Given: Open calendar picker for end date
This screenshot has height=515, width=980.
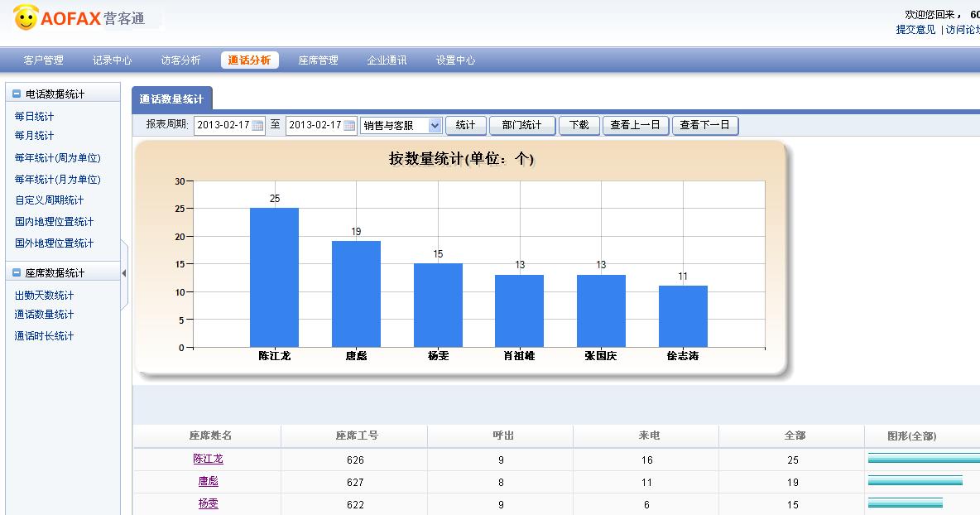Looking at the screenshot, I should click(x=349, y=126).
